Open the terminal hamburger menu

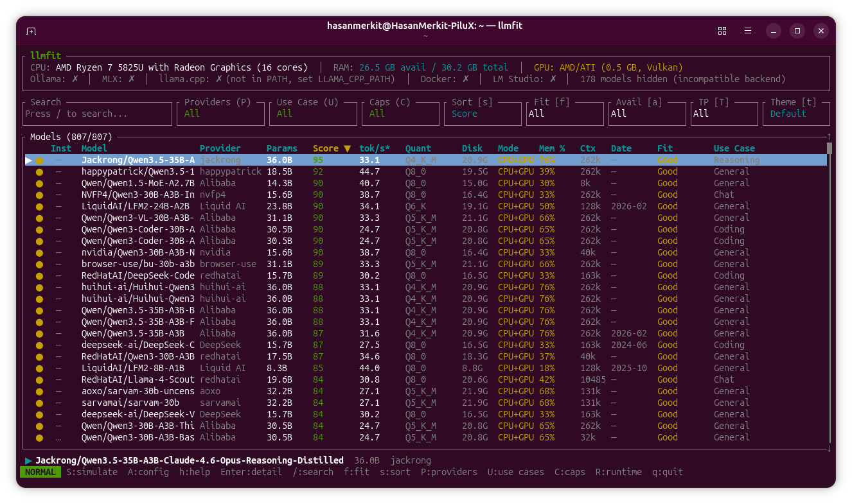748,31
